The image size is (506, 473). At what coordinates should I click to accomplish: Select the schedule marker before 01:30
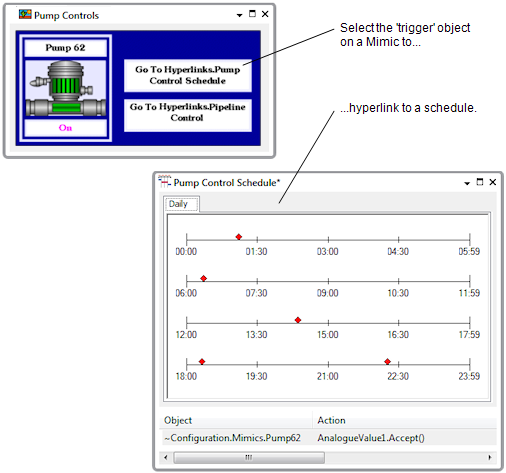239,237
